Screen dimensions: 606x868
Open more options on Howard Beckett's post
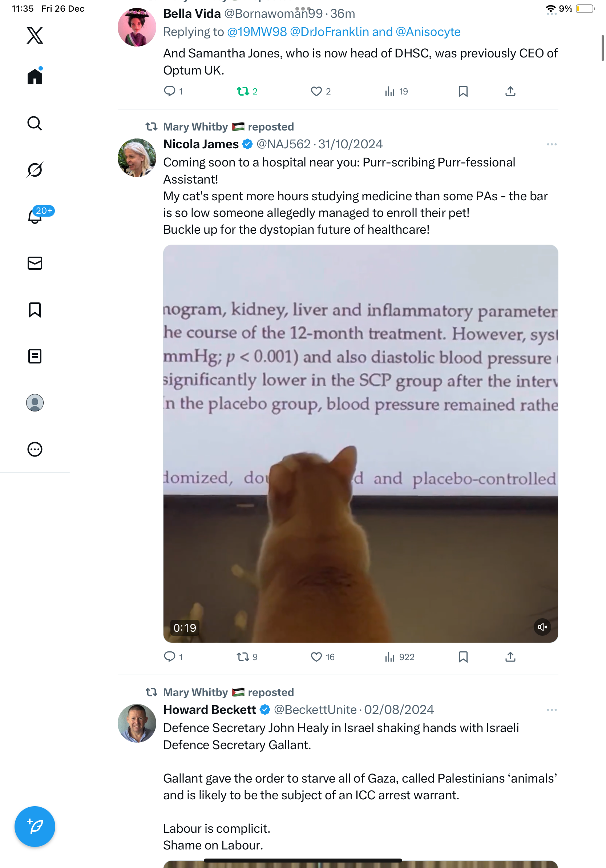552,710
